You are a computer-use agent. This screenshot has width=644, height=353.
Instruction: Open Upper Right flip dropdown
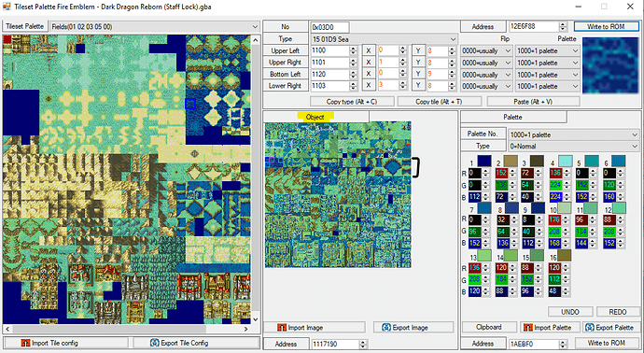(486, 63)
